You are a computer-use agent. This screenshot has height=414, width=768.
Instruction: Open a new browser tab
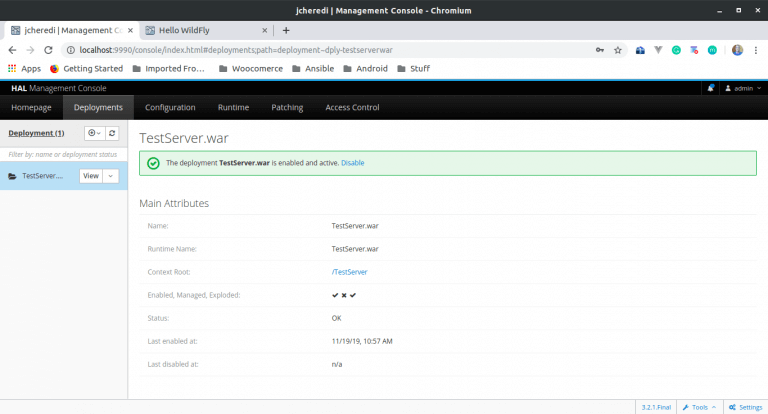pos(286,30)
